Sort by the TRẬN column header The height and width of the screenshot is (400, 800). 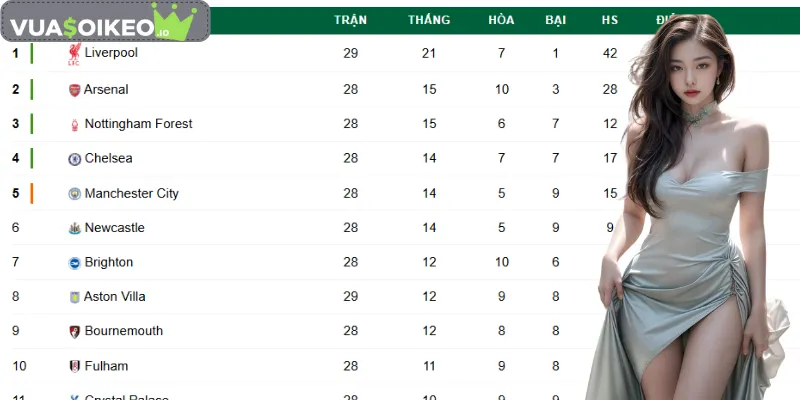(x=350, y=20)
